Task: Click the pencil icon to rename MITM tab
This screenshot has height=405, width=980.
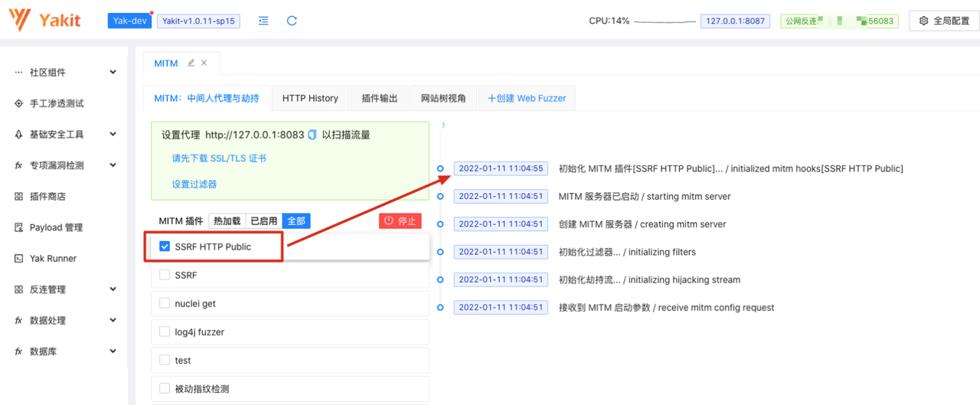Action: (x=191, y=63)
